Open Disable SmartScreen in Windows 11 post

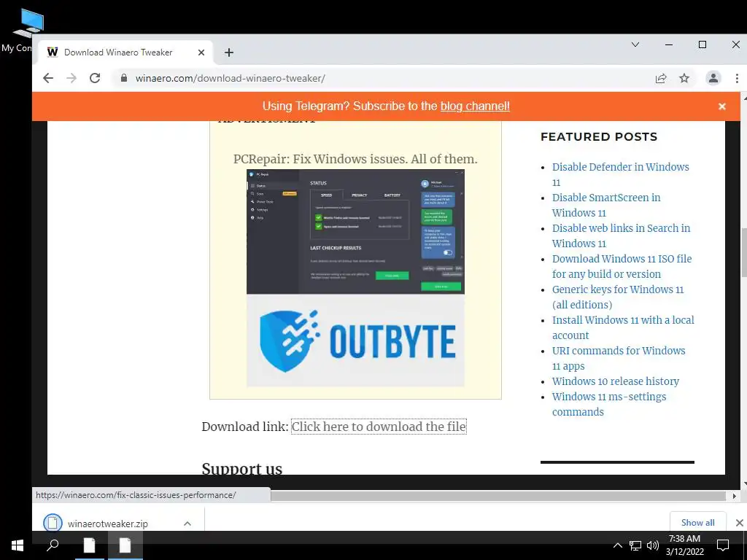(x=606, y=205)
